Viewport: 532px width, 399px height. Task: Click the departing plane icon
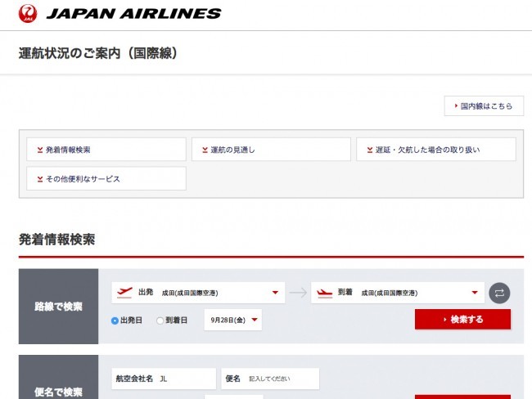coord(124,292)
